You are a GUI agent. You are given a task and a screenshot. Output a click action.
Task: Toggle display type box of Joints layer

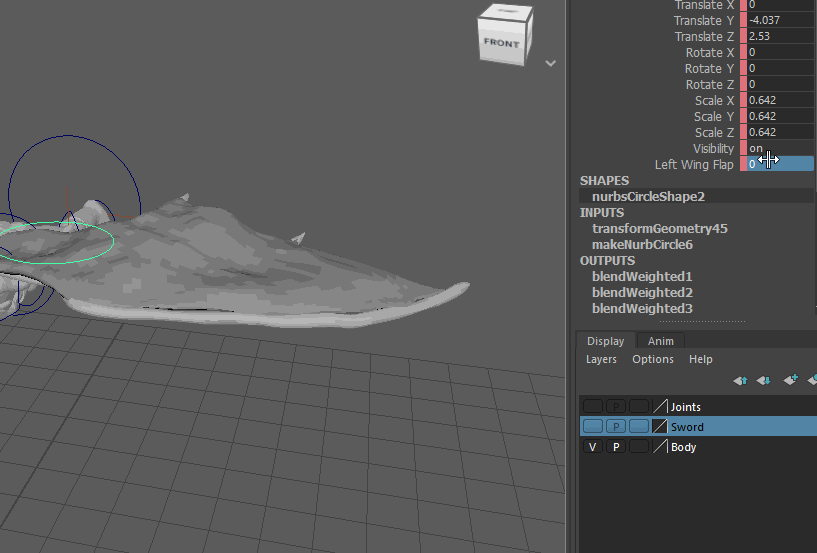(639, 407)
